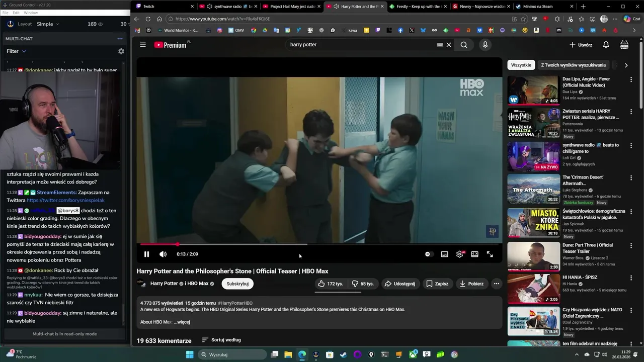Viewport: 644px width, 362px height.
Task: Expand the Filter dropdown in Multi-Chat
Action: [x=16, y=51]
